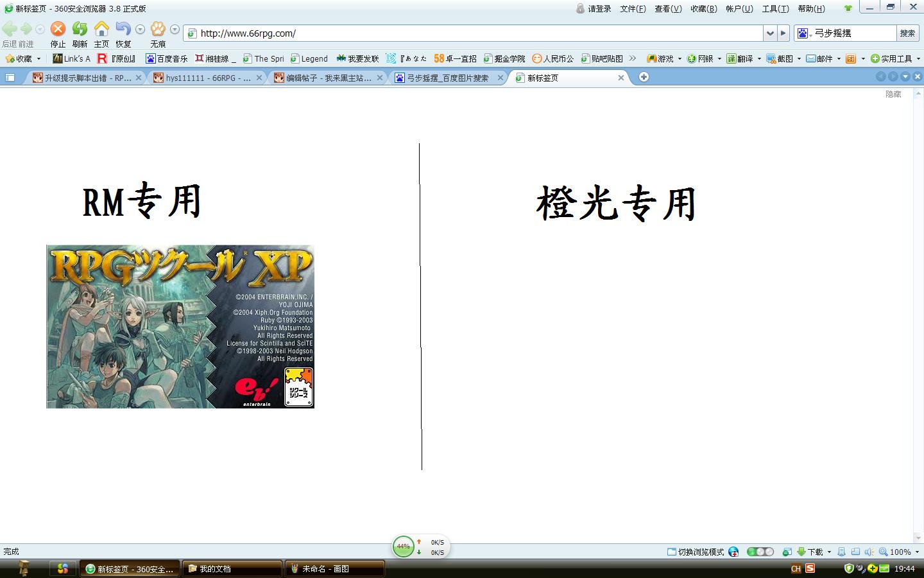Open the 百度音乐 bookmark
The image size is (924, 578).
click(167, 58)
